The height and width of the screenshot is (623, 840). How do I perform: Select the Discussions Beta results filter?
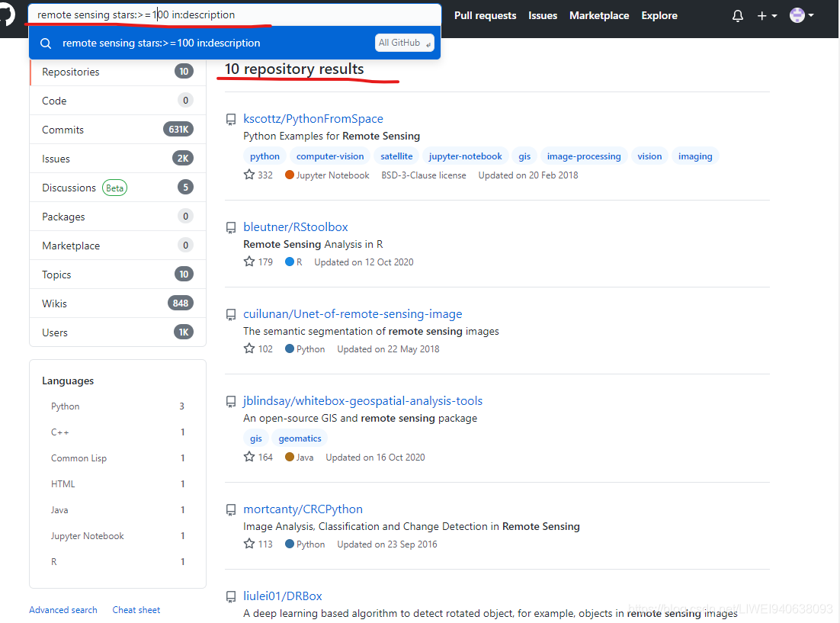(x=118, y=188)
